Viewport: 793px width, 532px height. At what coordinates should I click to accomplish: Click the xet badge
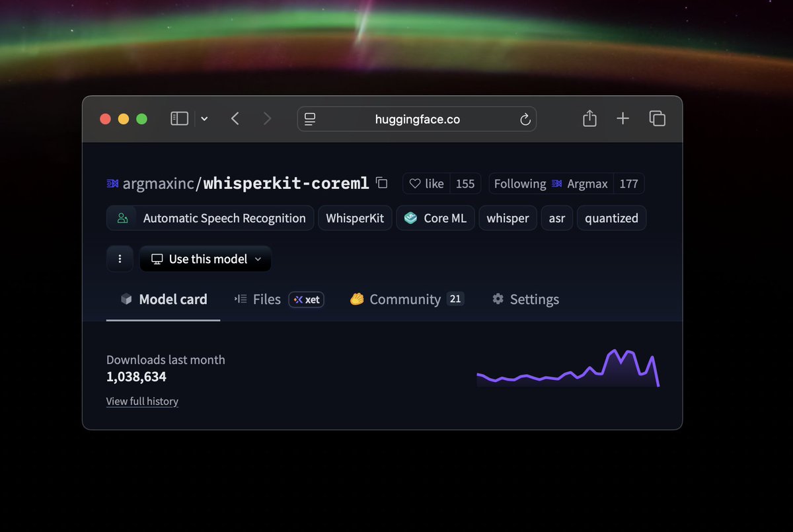pos(307,299)
